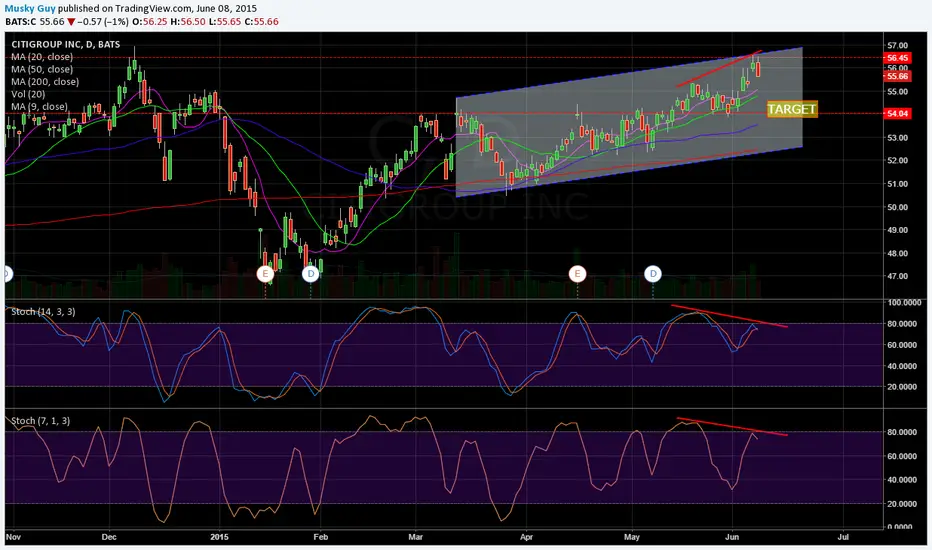
Task: Click the Jul label on time axis
Action: pyautogui.click(x=842, y=537)
